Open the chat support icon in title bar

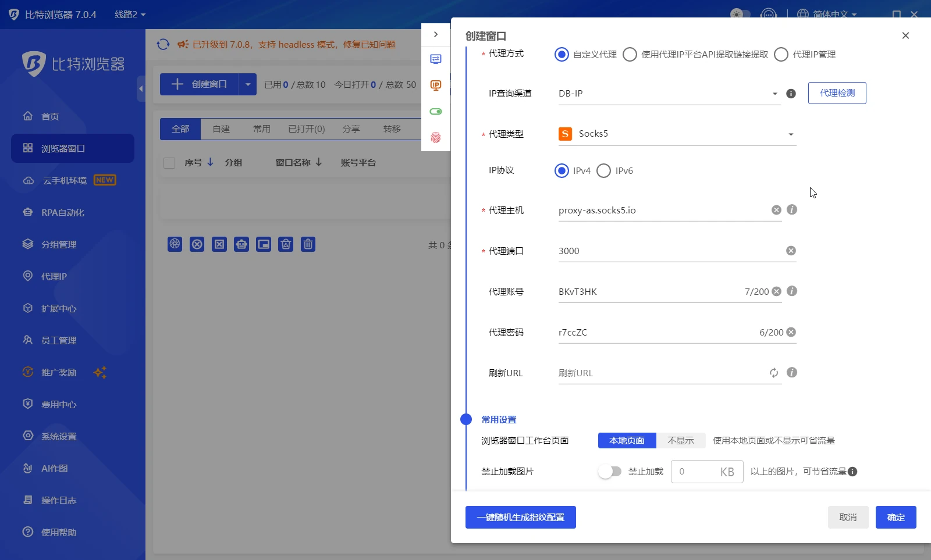(769, 14)
